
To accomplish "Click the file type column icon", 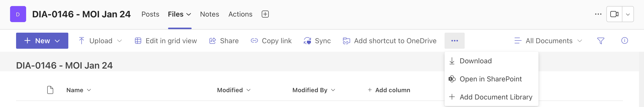I will coord(50,90).
